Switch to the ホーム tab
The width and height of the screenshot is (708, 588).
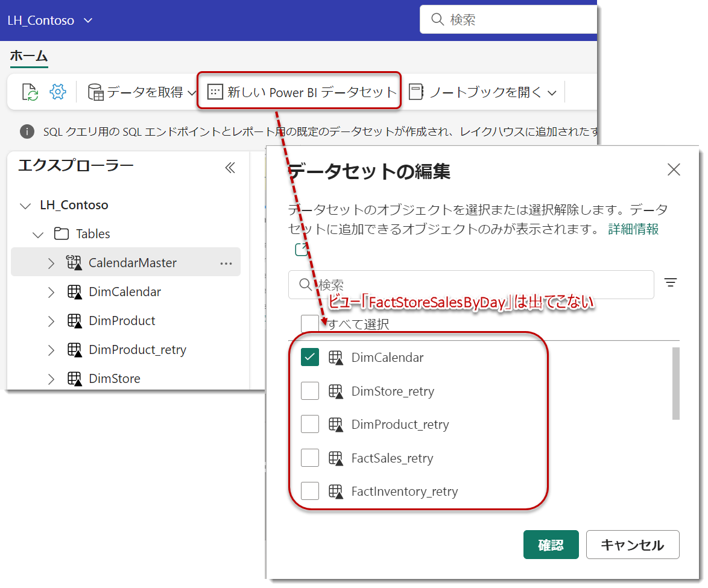29,56
